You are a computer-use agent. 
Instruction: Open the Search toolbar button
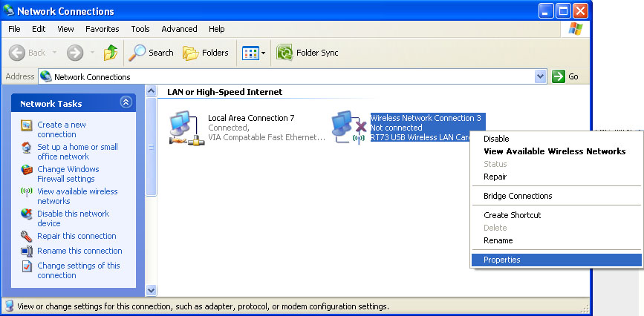151,53
